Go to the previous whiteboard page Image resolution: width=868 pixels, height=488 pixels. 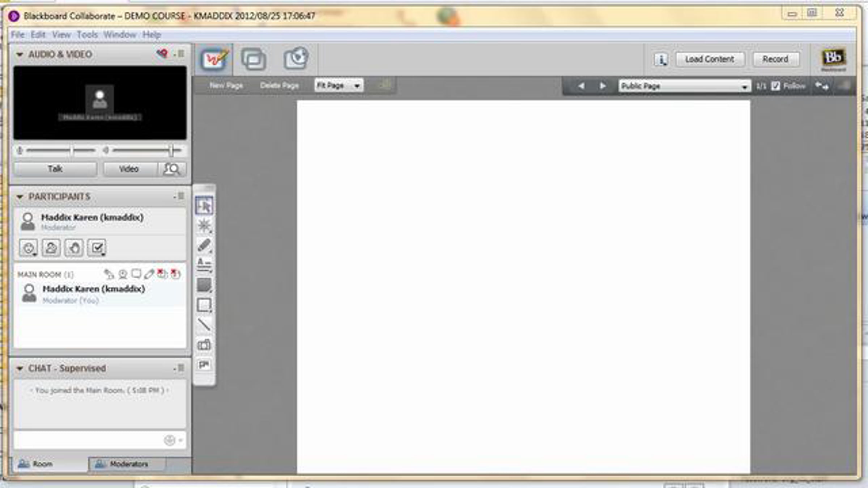(581, 86)
